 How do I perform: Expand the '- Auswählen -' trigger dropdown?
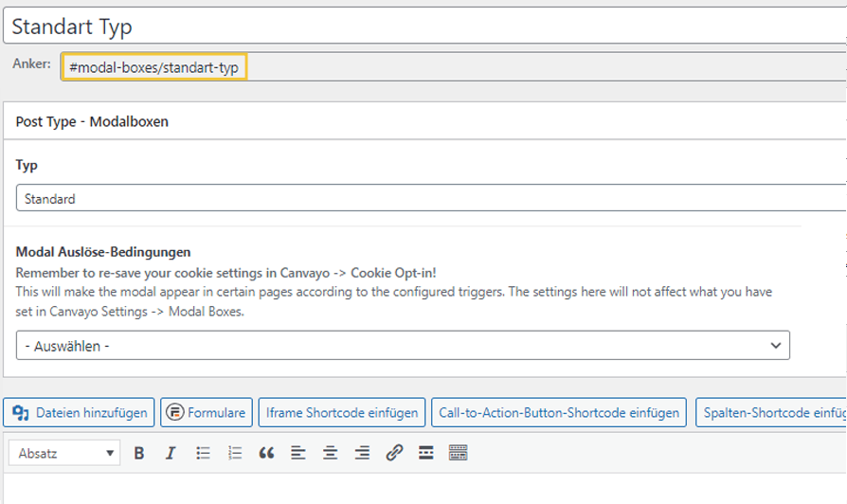point(403,346)
